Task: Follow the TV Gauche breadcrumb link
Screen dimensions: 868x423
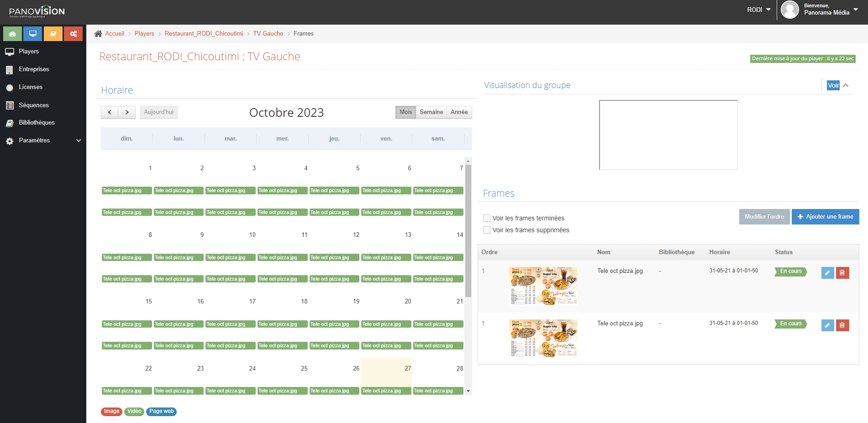Action: pyautogui.click(x=268, y=34)
